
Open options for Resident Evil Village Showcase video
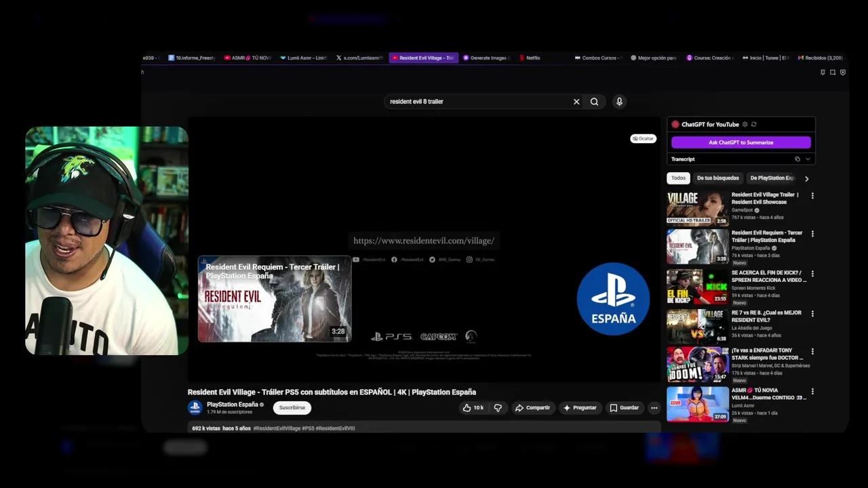(x=812, y=196)
